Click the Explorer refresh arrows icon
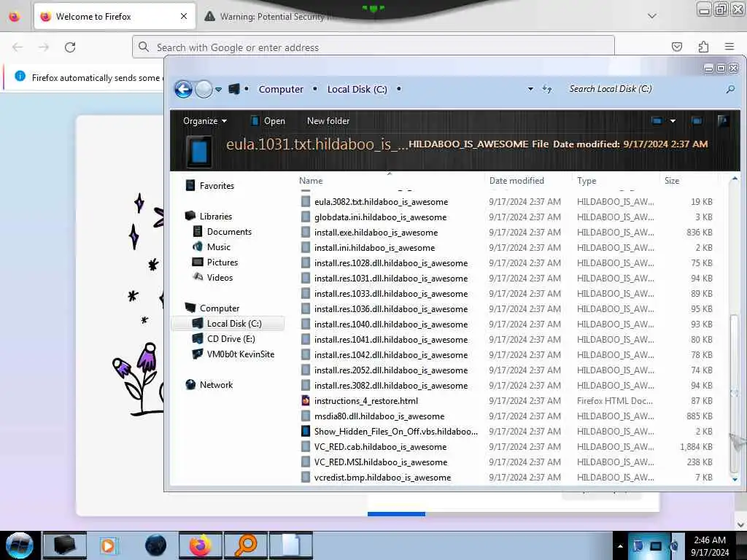The image size is (747, 560). click(547, 89)
